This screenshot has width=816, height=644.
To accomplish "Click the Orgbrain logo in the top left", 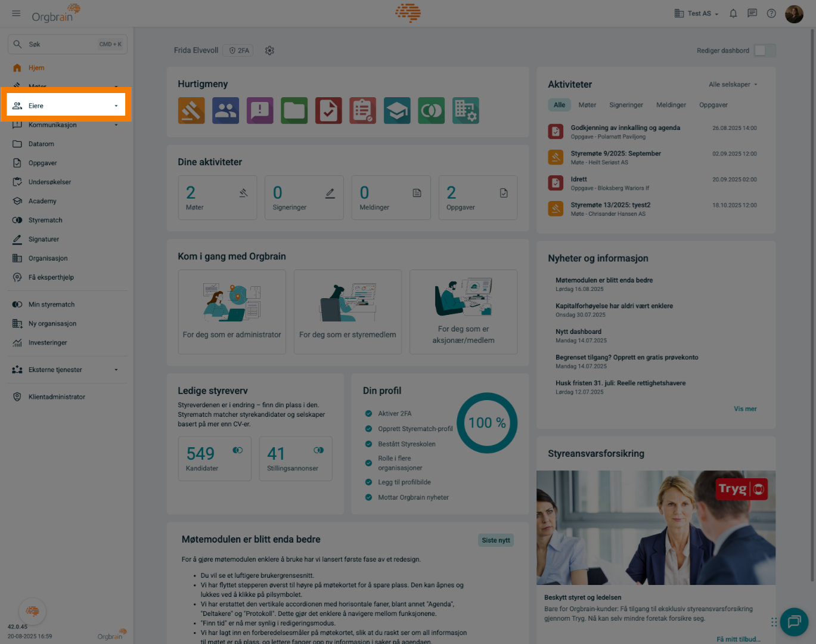I will tap(56, 13).
